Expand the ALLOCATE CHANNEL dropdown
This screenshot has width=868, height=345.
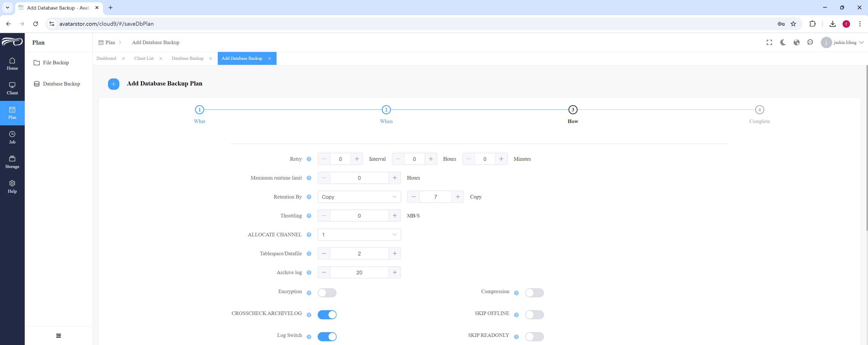[x=359, y=235]
